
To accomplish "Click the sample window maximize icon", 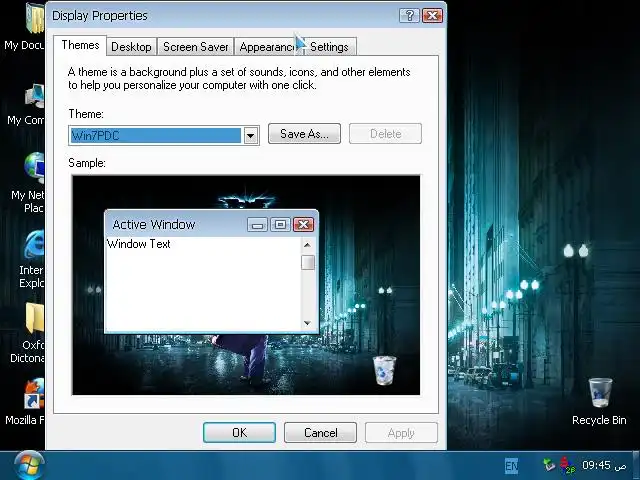I will pyautogui.click(x=280, y=224).
